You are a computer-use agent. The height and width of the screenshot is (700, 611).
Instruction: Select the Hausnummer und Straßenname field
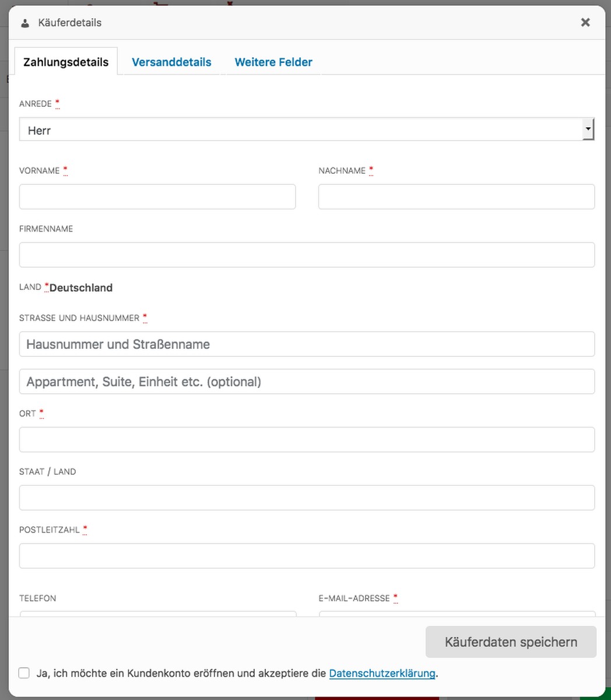click(307, 344)
